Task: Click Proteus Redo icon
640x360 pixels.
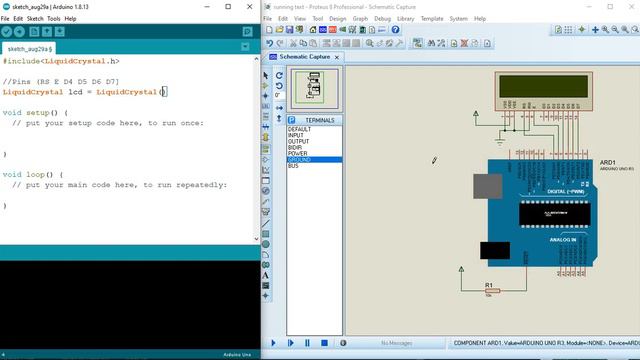Action: pyautogui.click(x=280, y=43)
